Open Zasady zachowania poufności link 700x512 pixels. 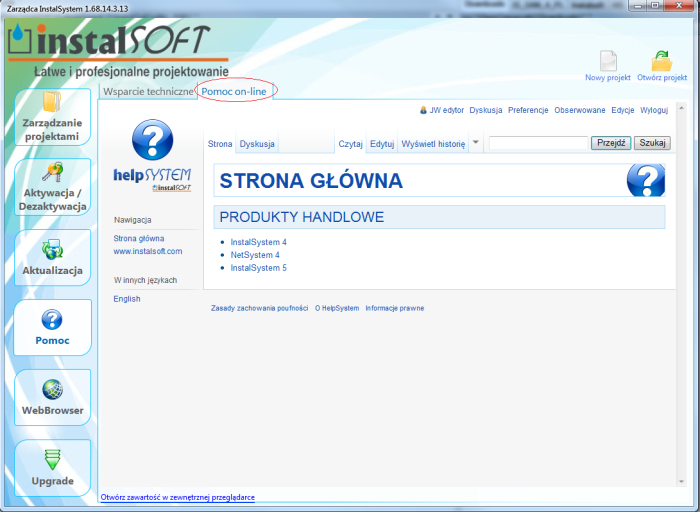[x=259, y=308]
